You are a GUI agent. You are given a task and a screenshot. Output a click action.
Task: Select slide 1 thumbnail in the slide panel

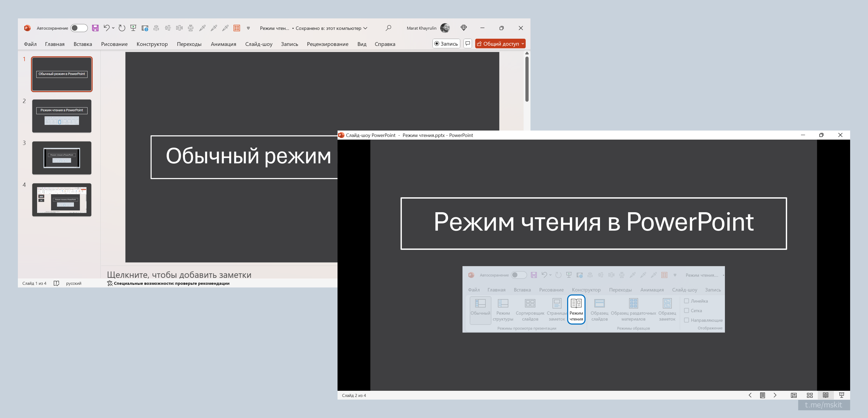[62, 74]
